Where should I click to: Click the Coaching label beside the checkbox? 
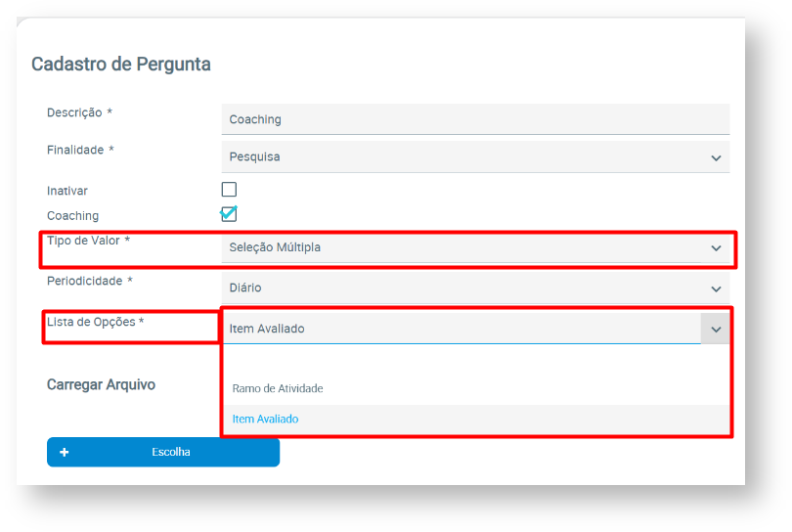click(72, 215)
